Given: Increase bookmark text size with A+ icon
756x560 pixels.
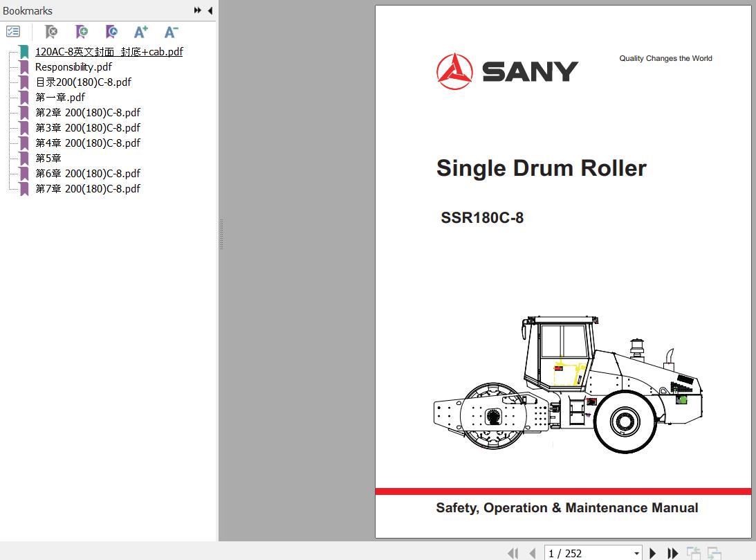Looking at the screenshot, I should point(141,32).
